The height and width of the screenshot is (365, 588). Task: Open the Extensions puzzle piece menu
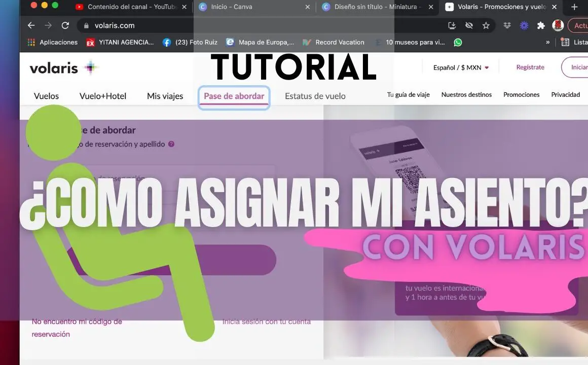[x=541, y=25]
